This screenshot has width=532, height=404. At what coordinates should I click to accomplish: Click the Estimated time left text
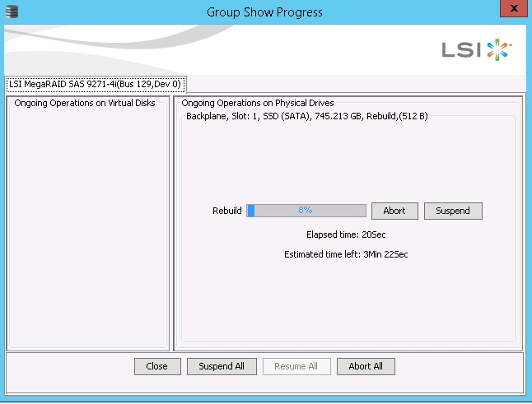(345, 254)
